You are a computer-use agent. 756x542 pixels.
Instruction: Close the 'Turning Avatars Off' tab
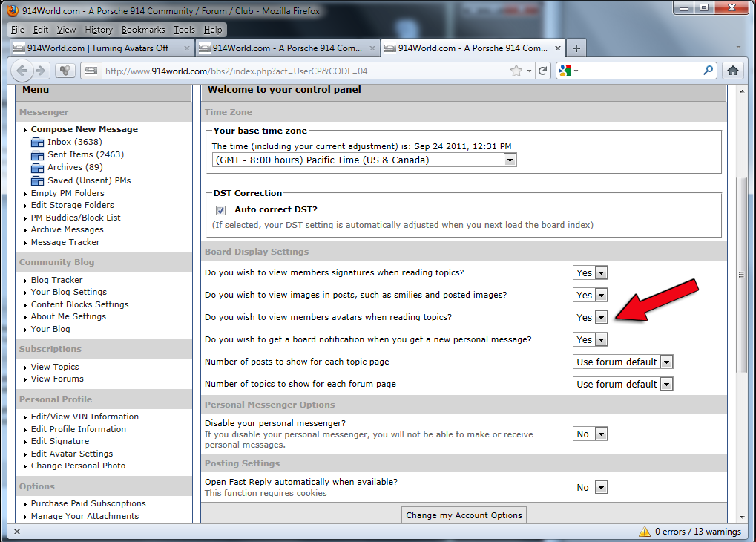[x=187, y=48]
